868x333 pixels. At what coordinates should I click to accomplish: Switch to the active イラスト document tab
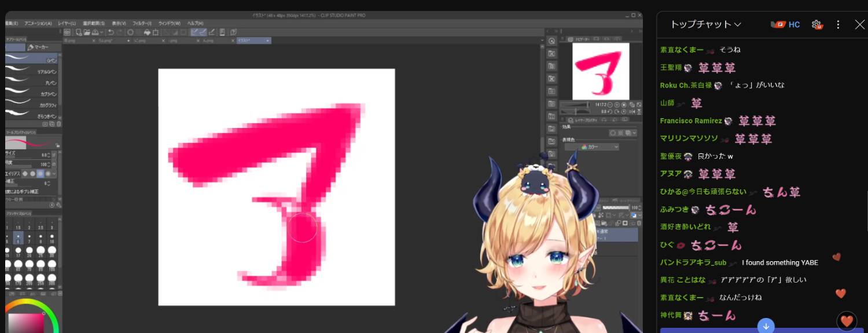tap(253, 41)
